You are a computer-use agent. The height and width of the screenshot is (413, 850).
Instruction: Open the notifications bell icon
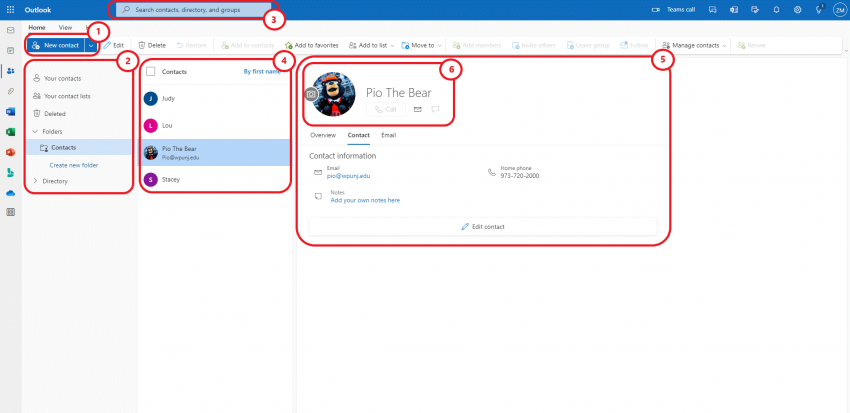pyautogui.click(x=777, y=9)
